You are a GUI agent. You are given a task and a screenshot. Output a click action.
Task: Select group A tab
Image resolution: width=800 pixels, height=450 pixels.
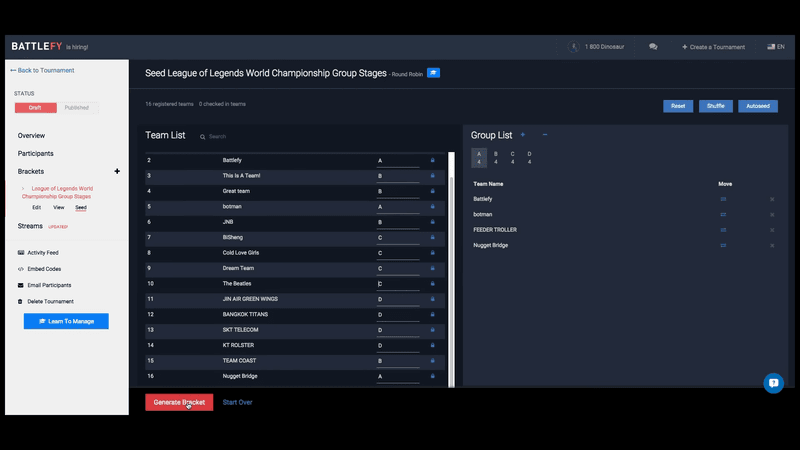point(479,158)
